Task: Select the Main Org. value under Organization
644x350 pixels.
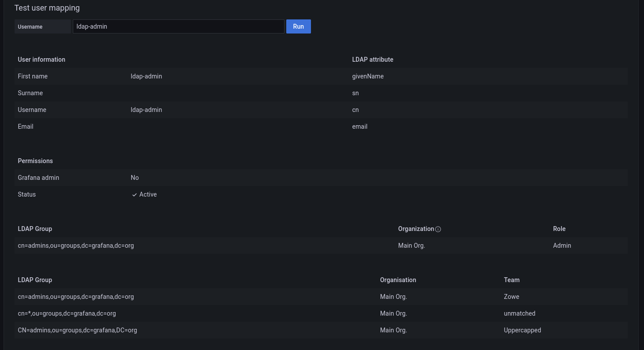Action: click(x=411, y=246)
